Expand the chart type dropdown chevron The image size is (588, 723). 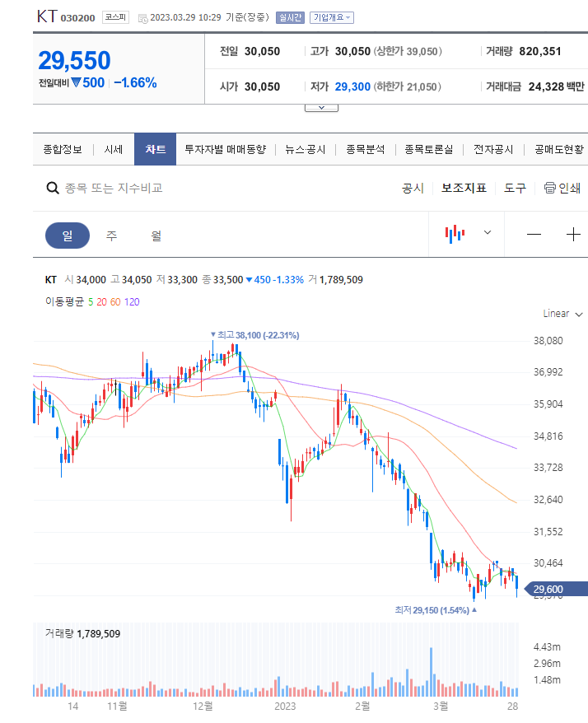pos(488,232)
